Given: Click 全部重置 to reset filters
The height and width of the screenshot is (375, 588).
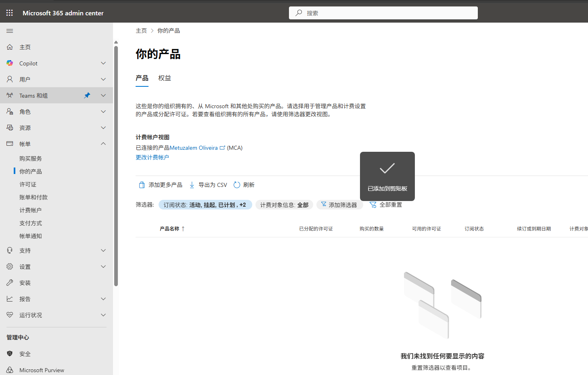Looking at the screenshot, I should pyautogui.click(x=386, y=205).
